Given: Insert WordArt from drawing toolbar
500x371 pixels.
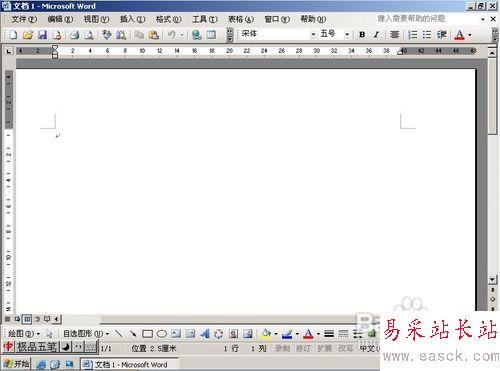Looking at the screenshot, I should click(205, 333).
